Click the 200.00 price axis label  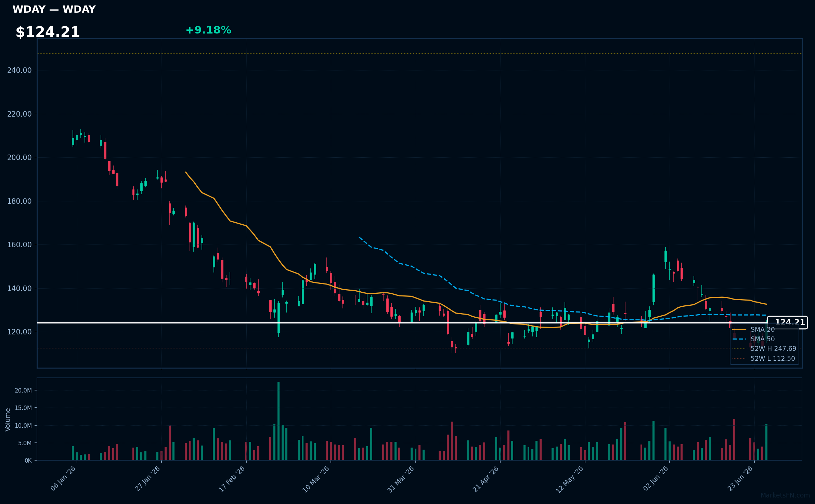20,158
